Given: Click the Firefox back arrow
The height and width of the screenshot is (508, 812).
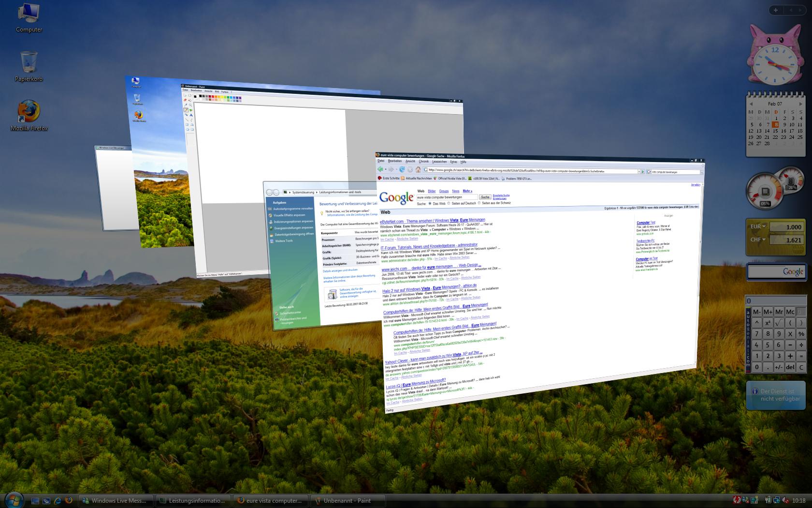Looking at the screenshot, I should click(380, 169).
